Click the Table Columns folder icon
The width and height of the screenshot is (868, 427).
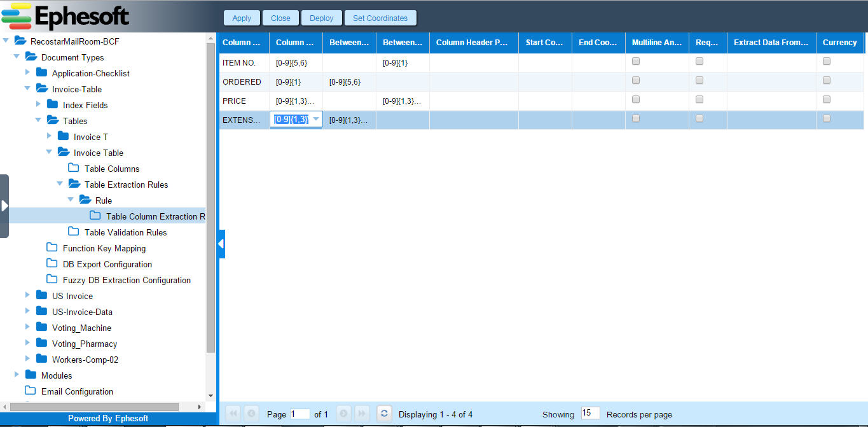coord(74,169)
